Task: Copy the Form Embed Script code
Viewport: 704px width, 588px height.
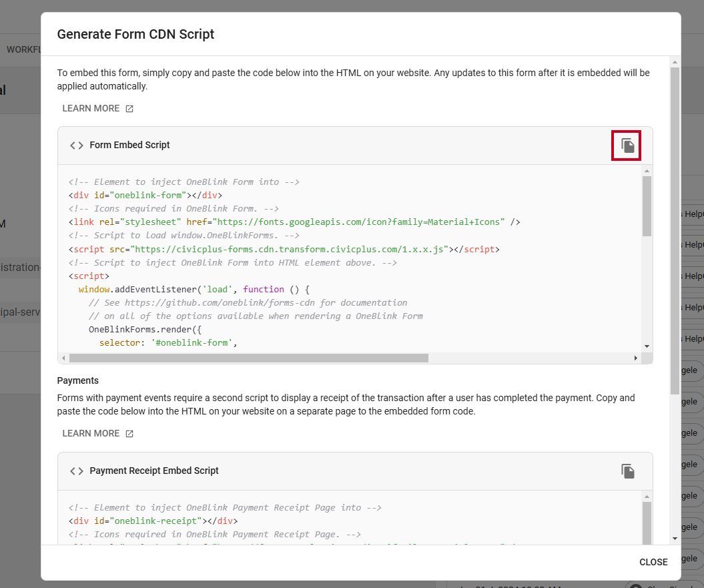Action: tap(627, 145)
